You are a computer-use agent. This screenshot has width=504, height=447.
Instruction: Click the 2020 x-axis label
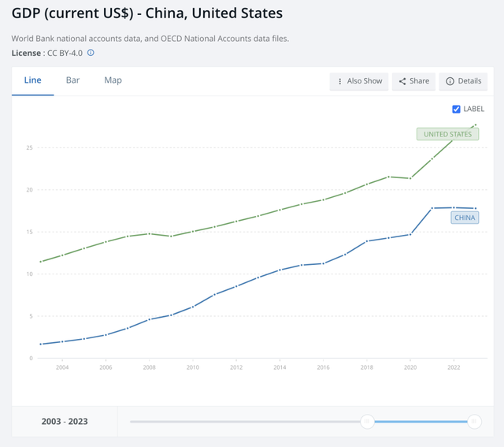click(410, 367)
